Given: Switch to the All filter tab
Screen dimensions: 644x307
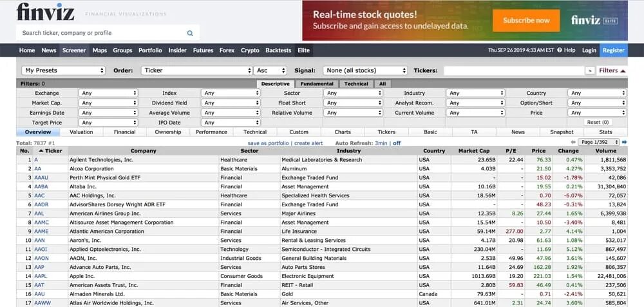Looking at the screenshot, I should [383, 84].
